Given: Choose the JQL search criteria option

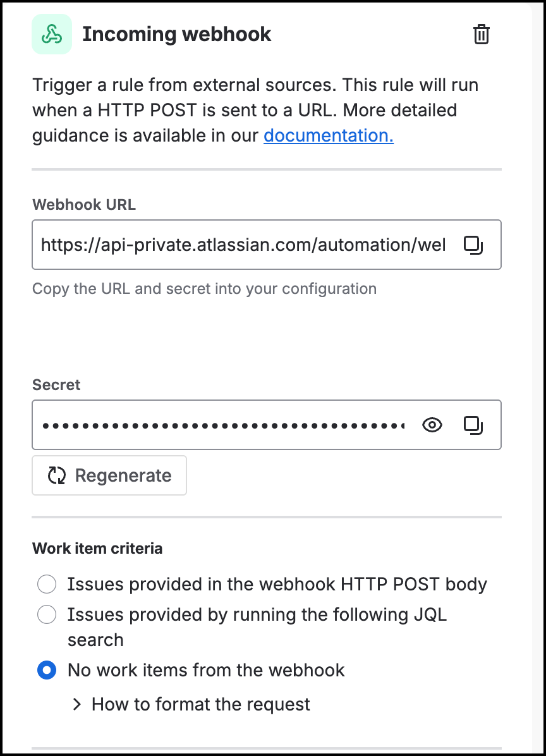Looking at the screenshot, I should (x=46, y=614).
